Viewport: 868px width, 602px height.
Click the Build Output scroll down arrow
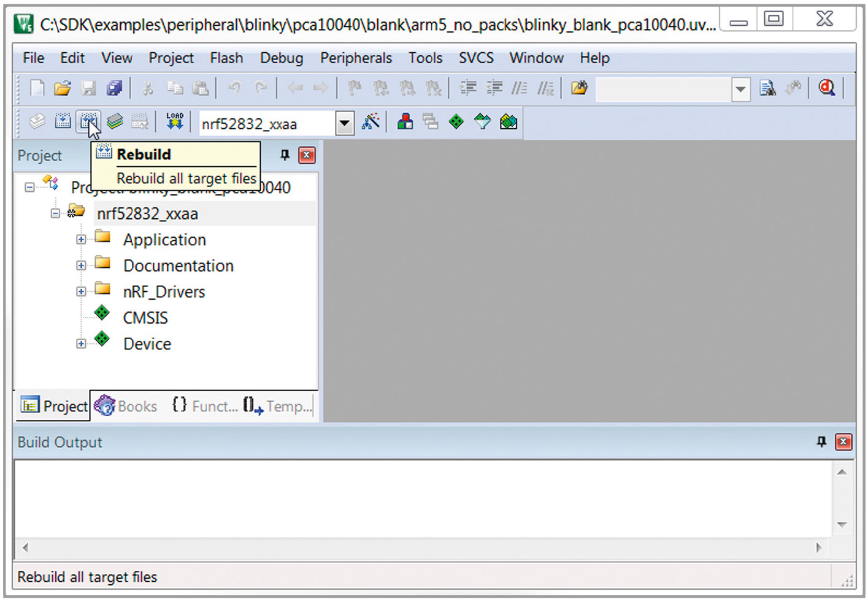click(842, 525)
